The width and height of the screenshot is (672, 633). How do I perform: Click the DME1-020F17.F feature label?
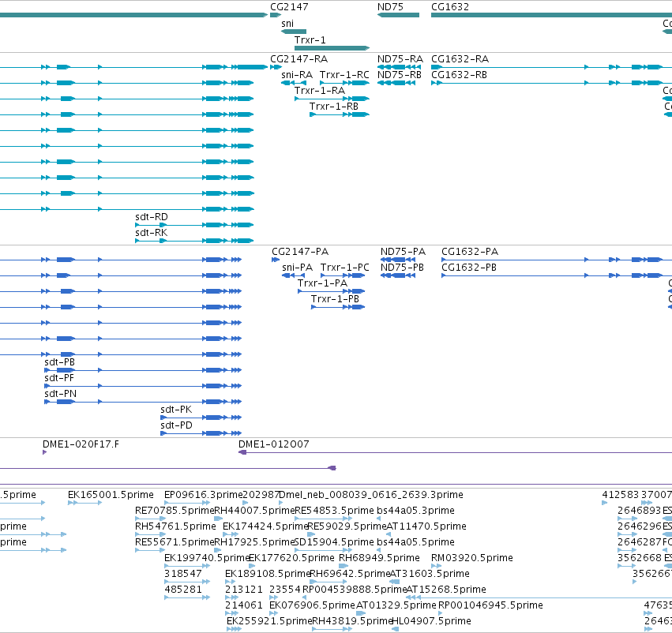click(81, 444)
